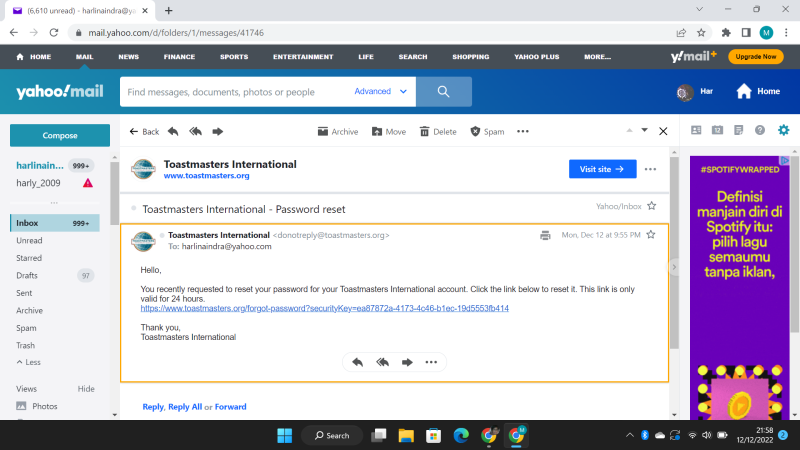The image size is (800, 450).
Task: Delete this message
Action: 438,132
